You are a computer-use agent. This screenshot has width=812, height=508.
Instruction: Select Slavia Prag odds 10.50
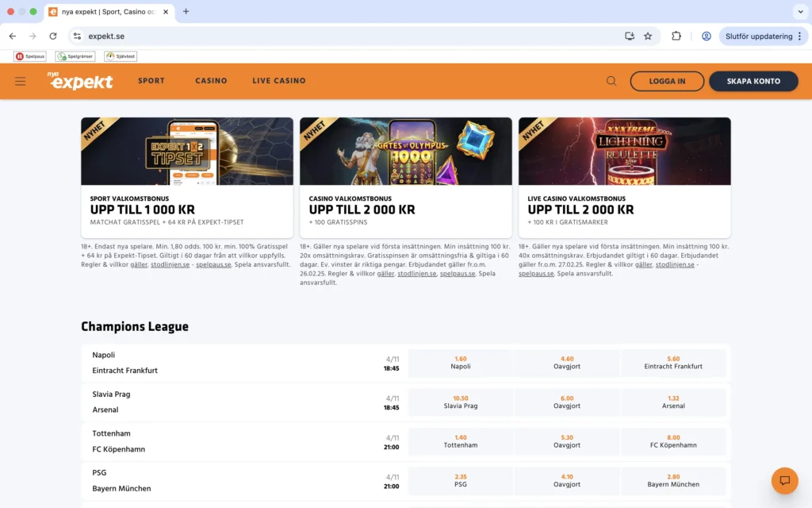[461, 402]
